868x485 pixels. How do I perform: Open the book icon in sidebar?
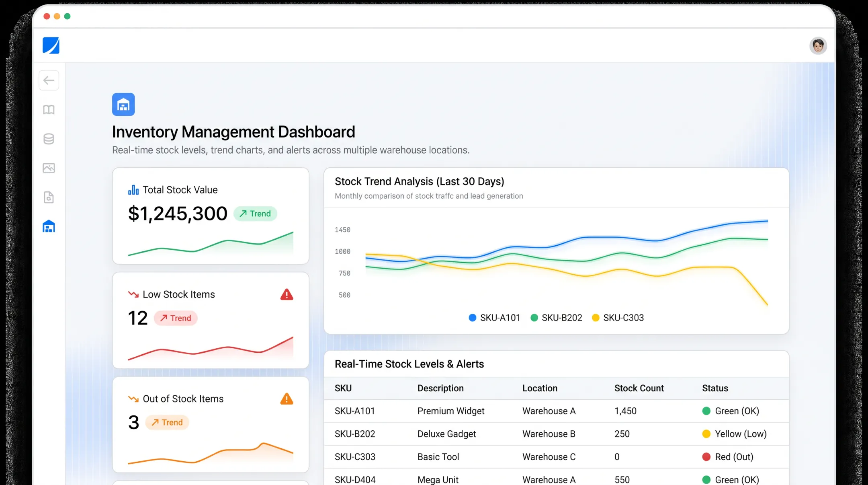[x=49, y=110]
